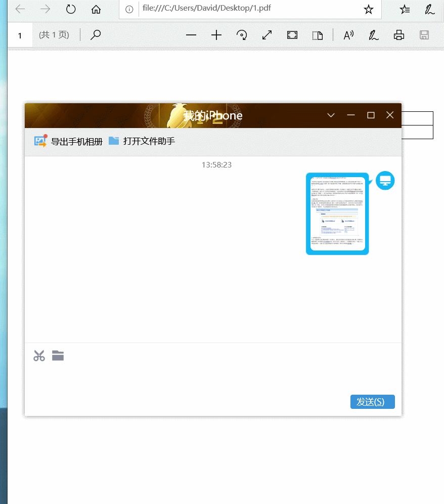
Task: Open the sent document image thumbnail
Action: click(x=337, y=214)
